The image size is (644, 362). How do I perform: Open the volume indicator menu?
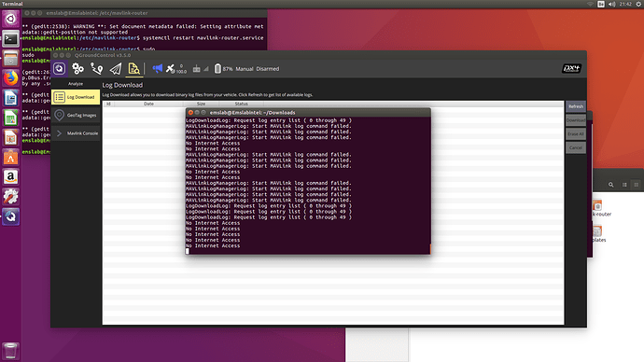click(611, 4)
